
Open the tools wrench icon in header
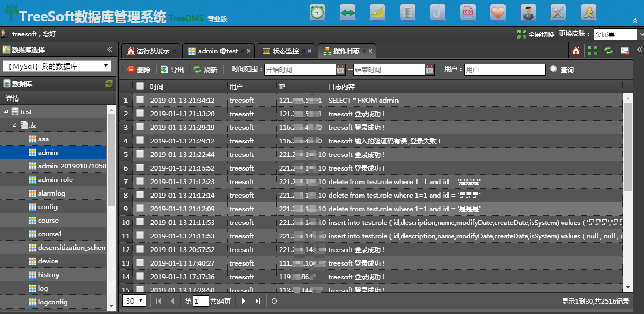point(558,12)
